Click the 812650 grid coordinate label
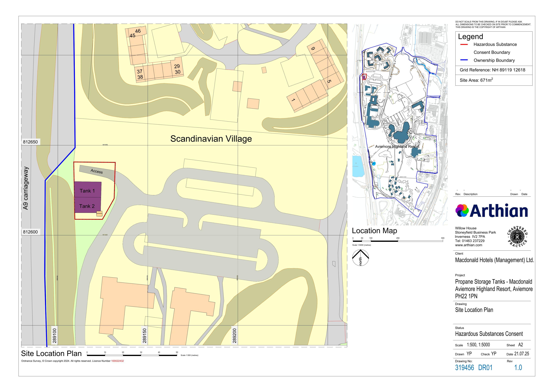This screenshot has width=554, height=392. click(x=30, y=142)
